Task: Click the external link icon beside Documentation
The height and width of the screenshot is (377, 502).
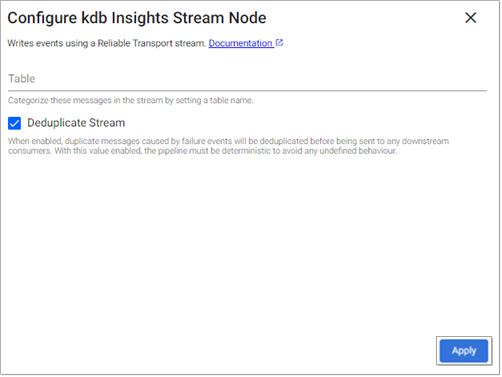Action: [x=279, y=43]
